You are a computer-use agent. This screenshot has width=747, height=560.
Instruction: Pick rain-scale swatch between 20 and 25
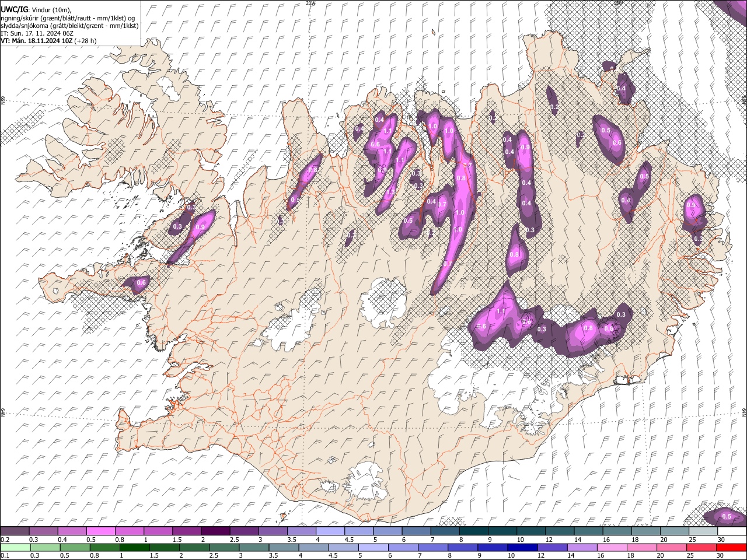click(672, 547)
